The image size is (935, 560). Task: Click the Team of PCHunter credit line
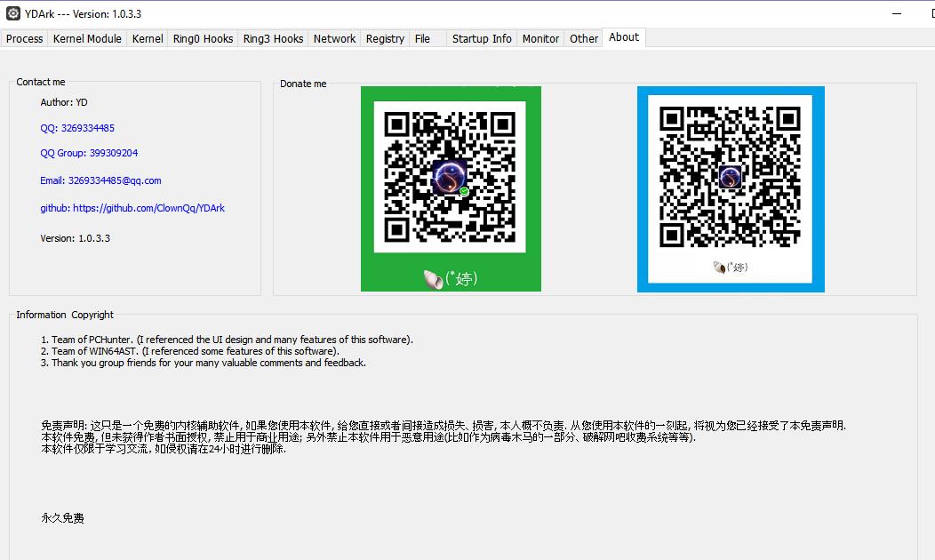coord(227,340)
